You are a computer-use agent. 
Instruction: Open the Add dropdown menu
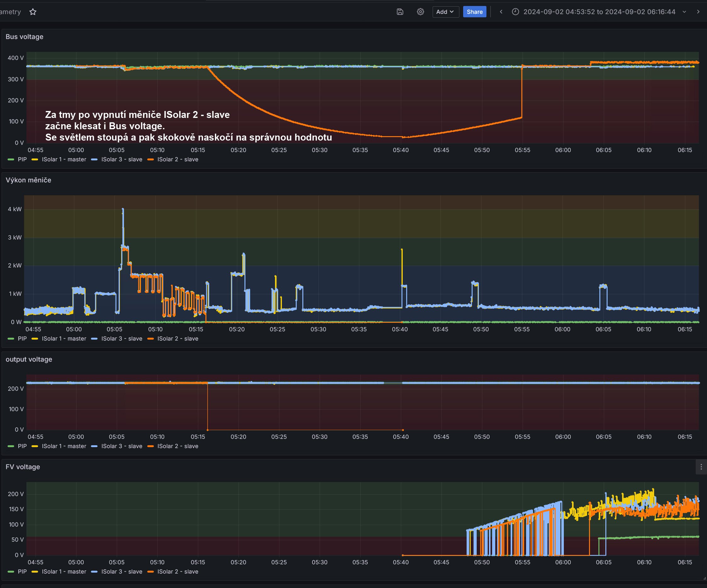coord(445,12)
